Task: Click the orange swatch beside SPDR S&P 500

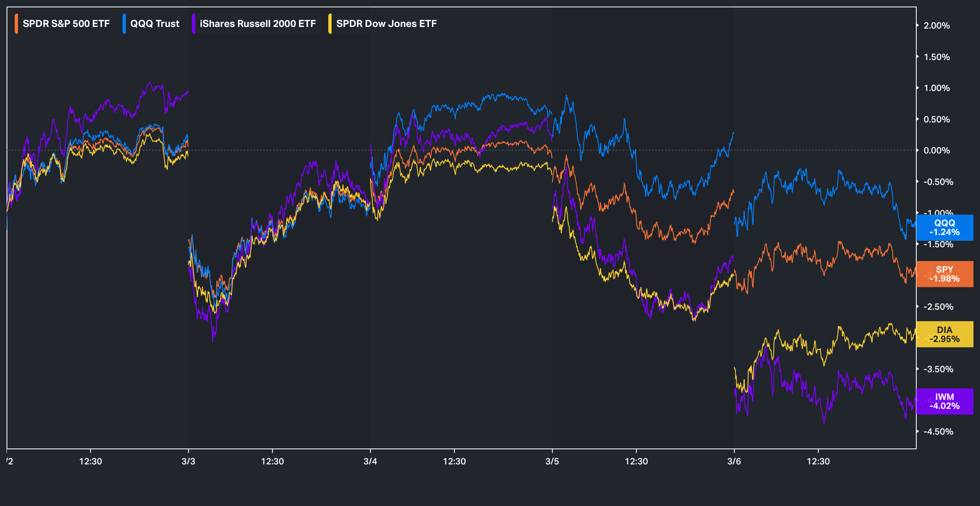Action: 16,24
